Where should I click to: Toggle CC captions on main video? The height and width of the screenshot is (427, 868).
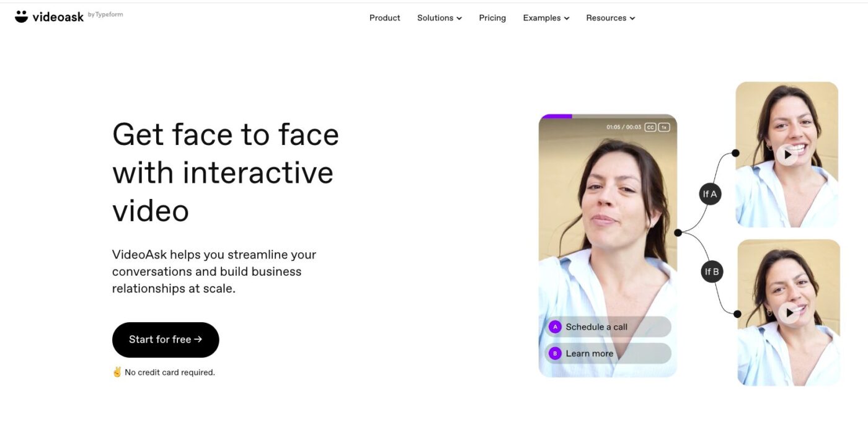tap(650, 127)
